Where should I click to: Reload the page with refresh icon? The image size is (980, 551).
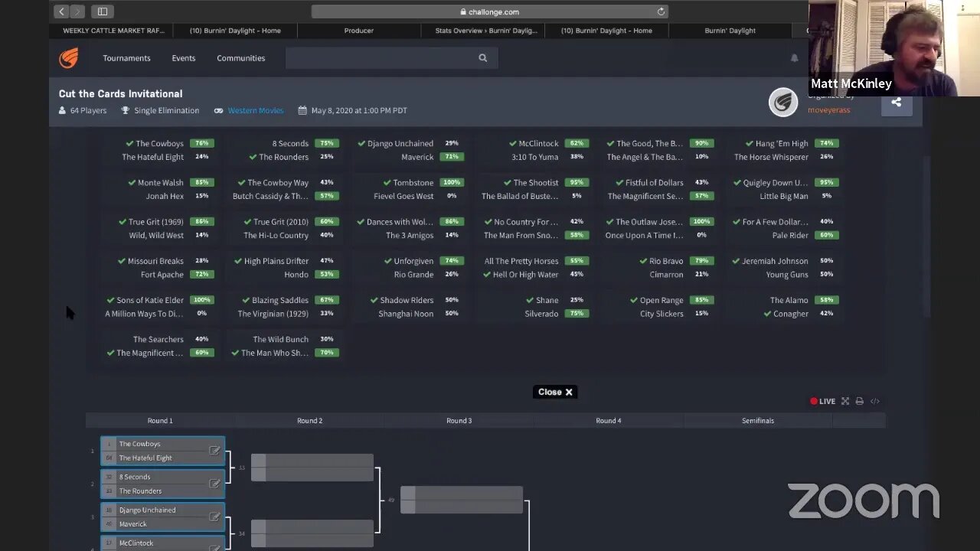click(x=661, y=11)
